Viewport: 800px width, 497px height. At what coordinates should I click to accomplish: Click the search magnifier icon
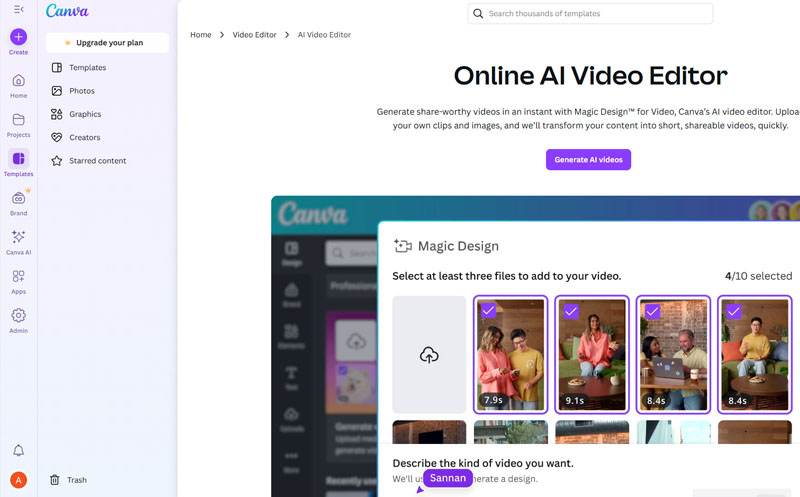(478, 14)
